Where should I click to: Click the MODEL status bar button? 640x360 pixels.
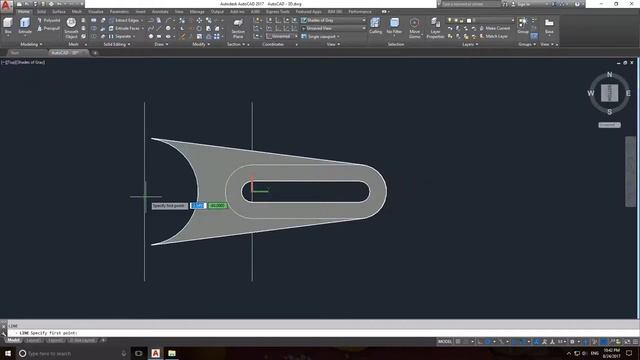(444, 341)
